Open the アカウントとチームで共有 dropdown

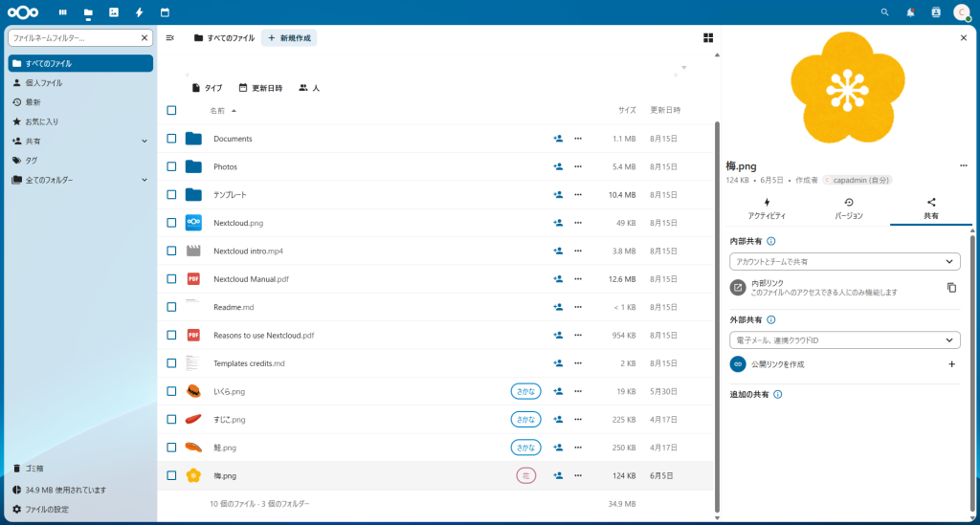(844, 261)
